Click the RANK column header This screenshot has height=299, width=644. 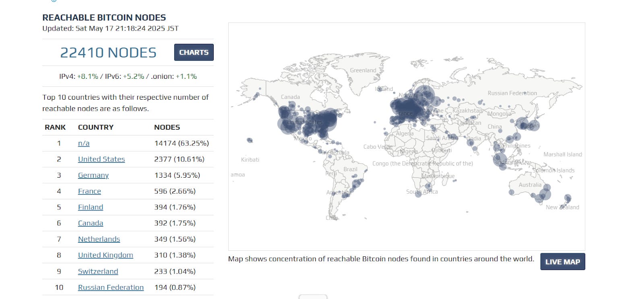[x=55, y=127]
